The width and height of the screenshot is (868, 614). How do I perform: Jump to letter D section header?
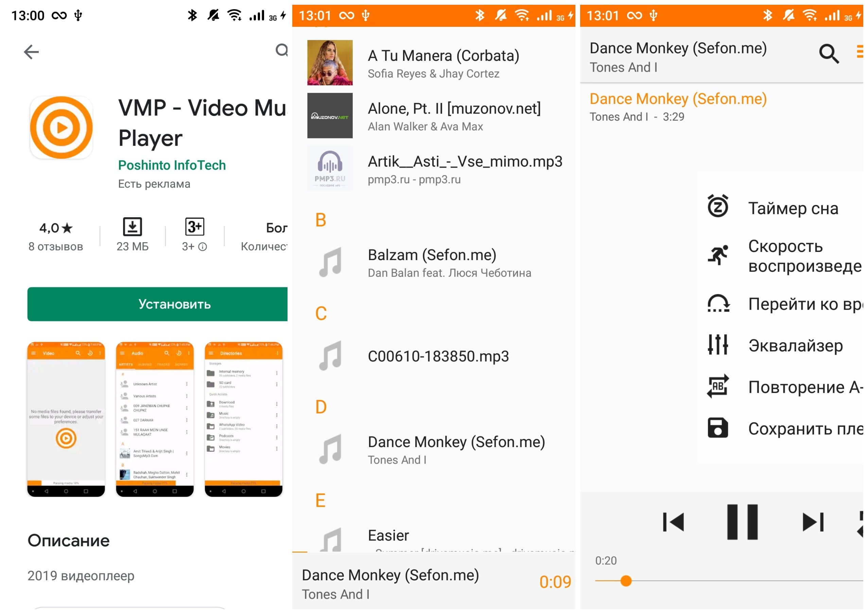(x=321, y=407)
